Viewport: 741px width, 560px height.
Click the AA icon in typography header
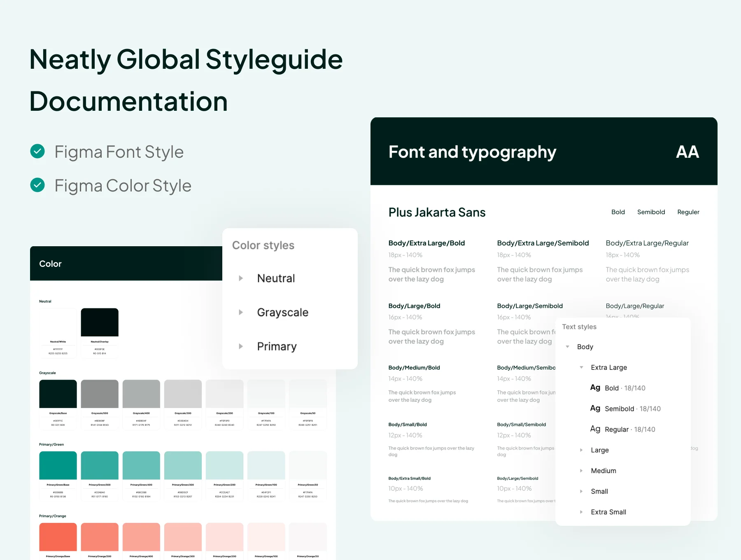[x=687, y=152]
